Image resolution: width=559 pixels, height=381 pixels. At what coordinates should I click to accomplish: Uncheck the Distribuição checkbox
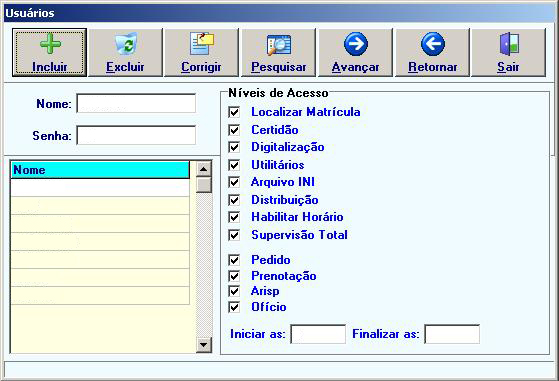point(234,200)
